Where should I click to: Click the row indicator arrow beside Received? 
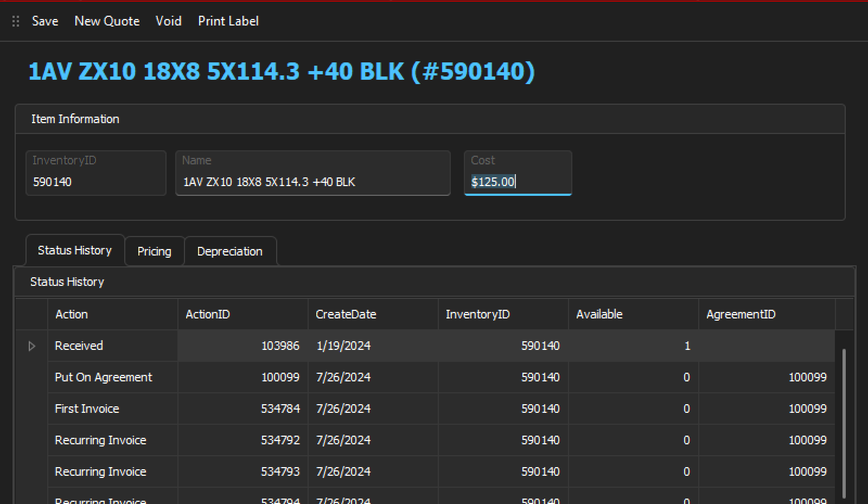32,346
